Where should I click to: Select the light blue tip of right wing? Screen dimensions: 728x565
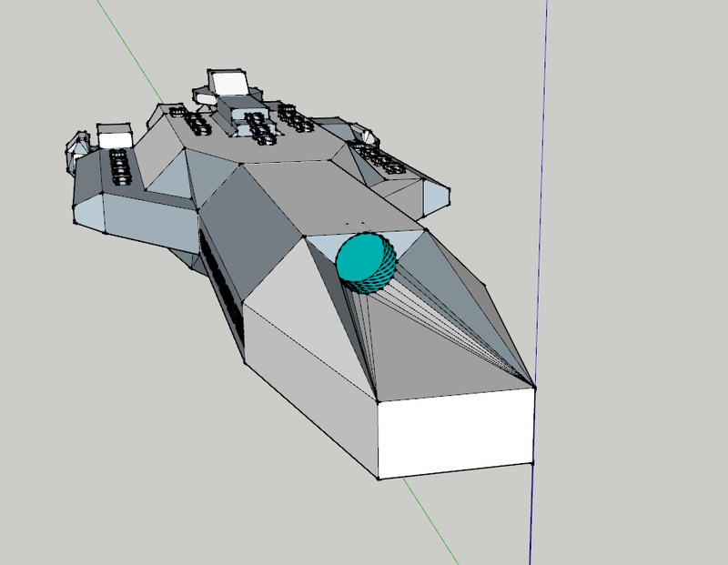coord(437,197)
